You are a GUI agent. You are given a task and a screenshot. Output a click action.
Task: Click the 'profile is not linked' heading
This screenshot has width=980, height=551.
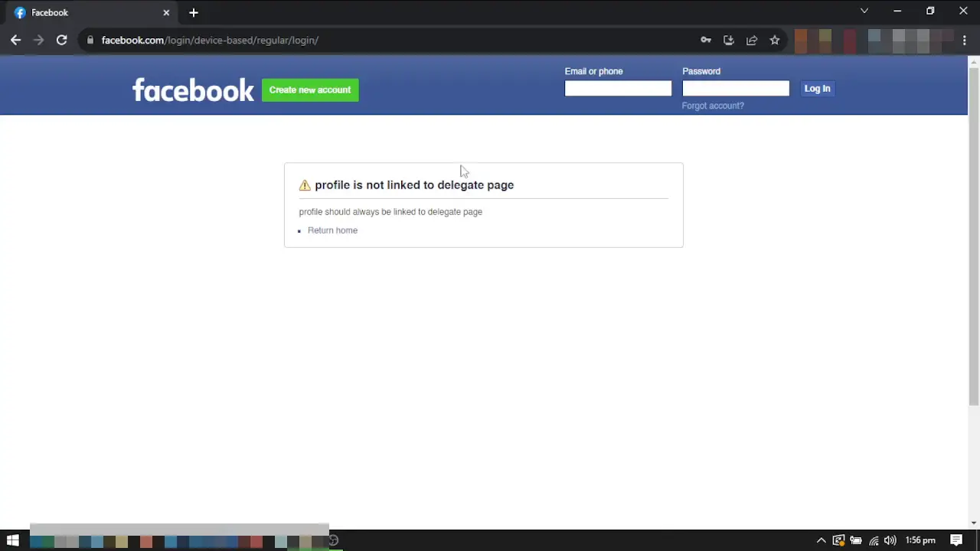[x=414, y=185]
